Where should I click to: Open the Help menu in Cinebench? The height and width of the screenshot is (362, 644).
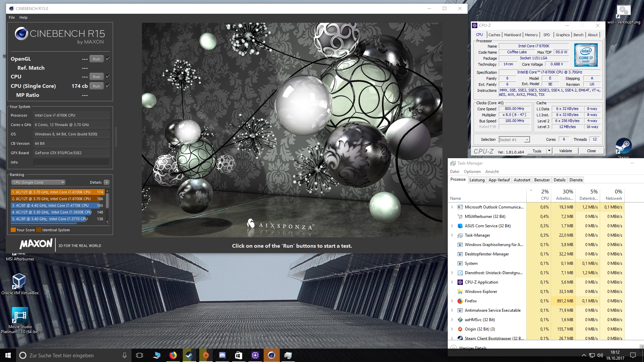(x=23, y=17)
